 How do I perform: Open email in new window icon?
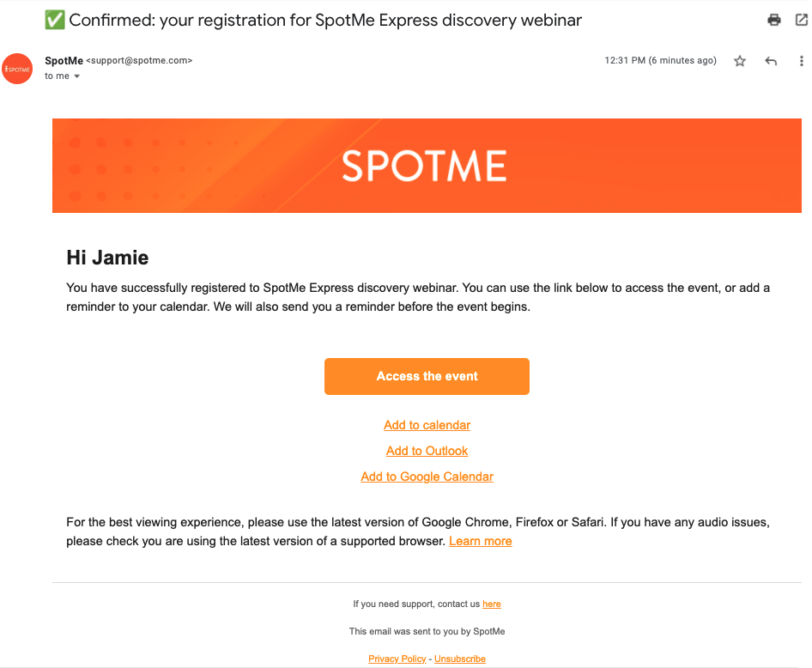801,21
